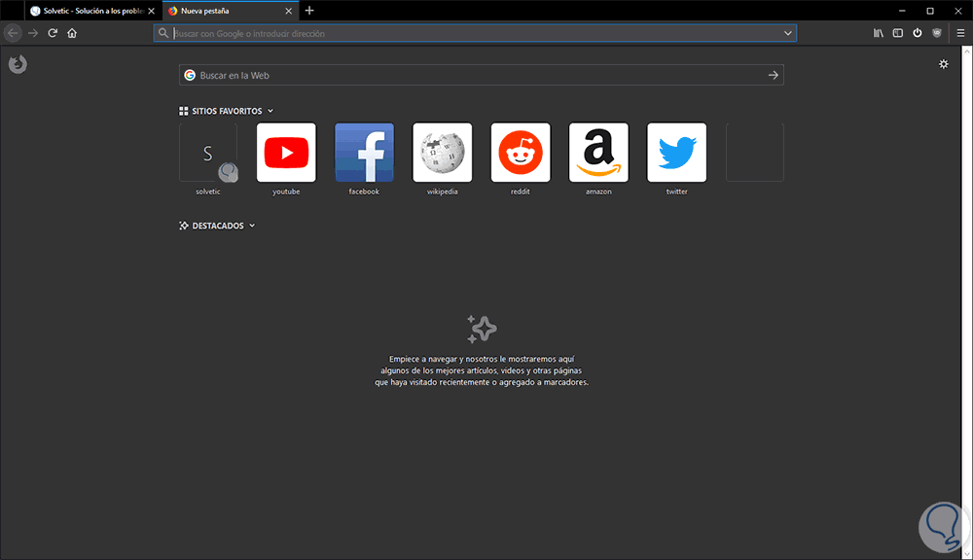Click the magnifier icon in address bar
Image resolution: width=973 pixels, height=560 pixels.
pos(163,33)
